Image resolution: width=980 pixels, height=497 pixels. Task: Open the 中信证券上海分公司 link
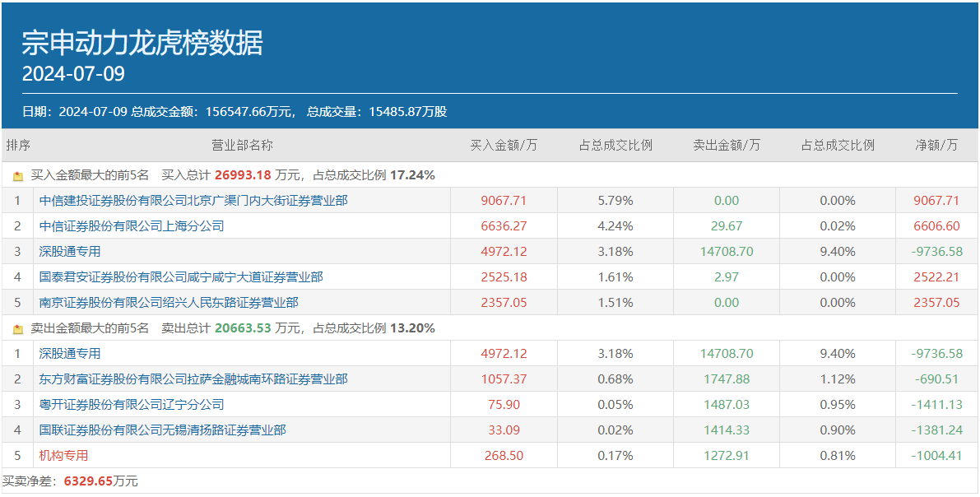point(132,226)
